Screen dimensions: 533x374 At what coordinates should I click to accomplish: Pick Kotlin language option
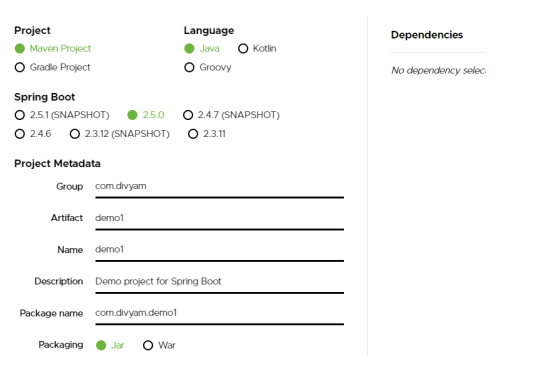pyautogui.click(x=243, y=49)
